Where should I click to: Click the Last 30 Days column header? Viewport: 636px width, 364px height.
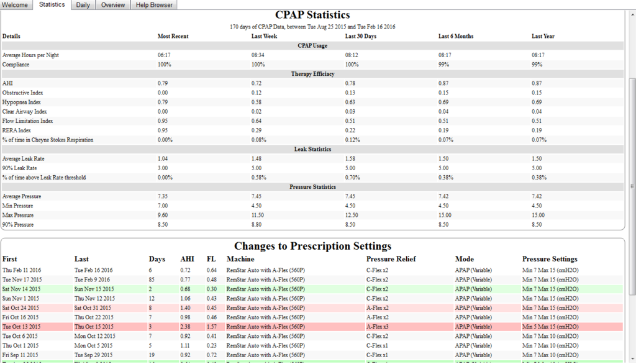(360, 36)
